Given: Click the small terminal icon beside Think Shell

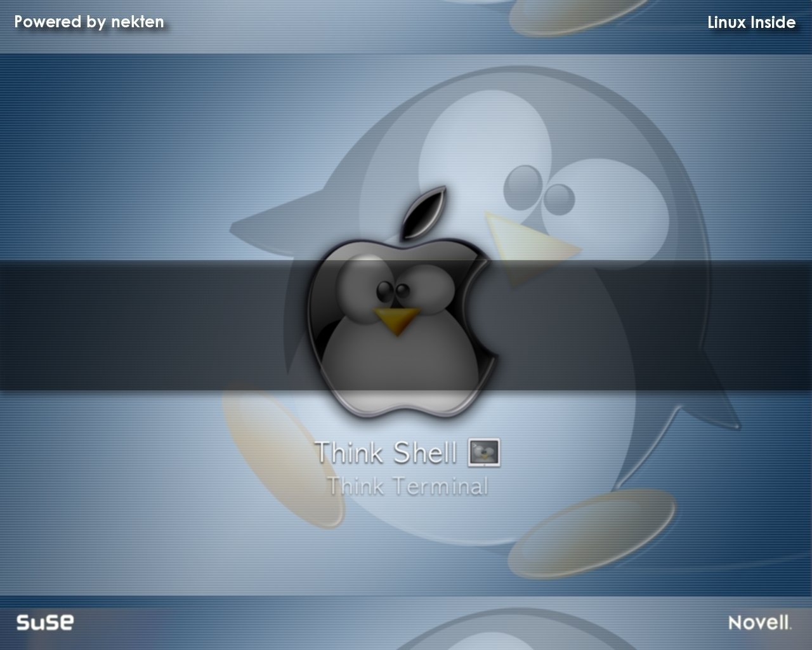Looking at the screenshot, I should click(x=484, y=453).
